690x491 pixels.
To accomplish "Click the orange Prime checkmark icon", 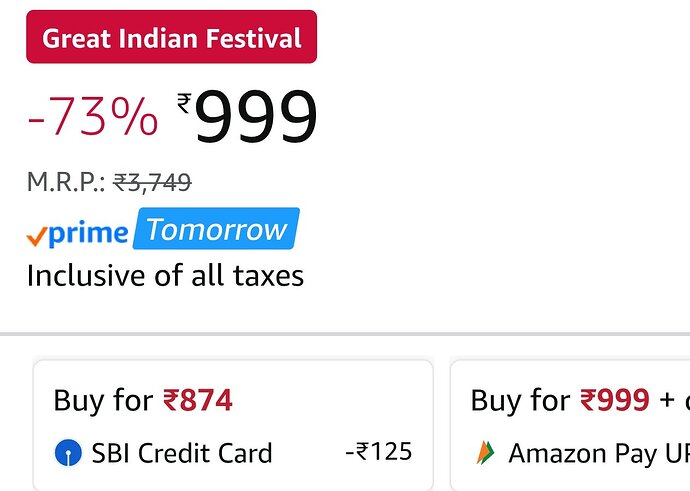I will tap(36, 235).
